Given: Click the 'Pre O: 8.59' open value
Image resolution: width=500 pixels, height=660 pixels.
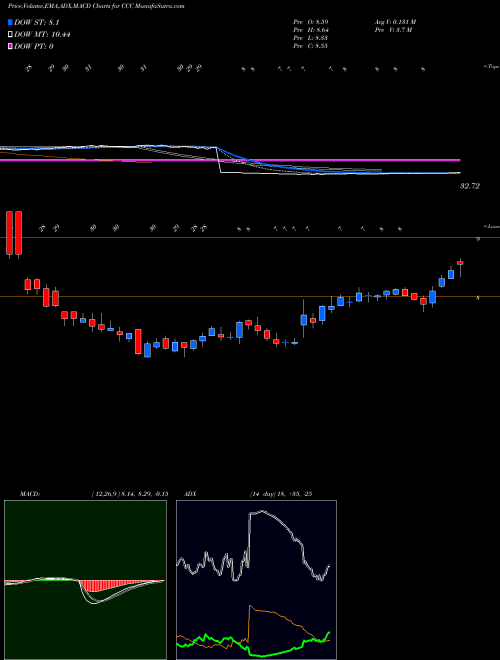Looking at the screenshot, I should 311,21.
